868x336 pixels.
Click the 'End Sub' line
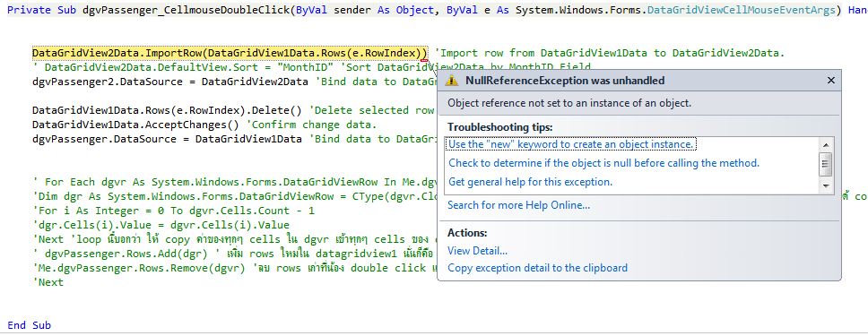[x=30, y=325]
